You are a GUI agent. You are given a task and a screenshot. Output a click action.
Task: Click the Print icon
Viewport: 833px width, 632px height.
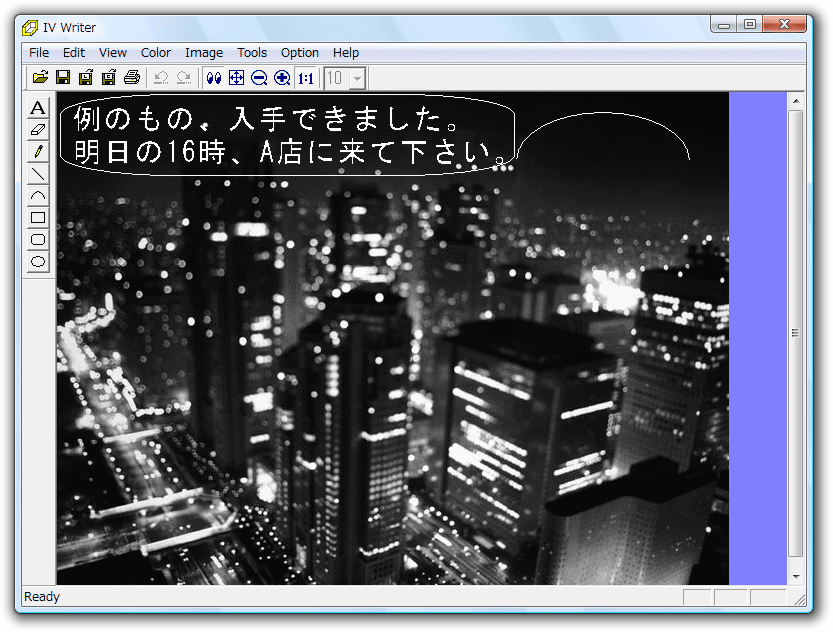coord(131,78)
